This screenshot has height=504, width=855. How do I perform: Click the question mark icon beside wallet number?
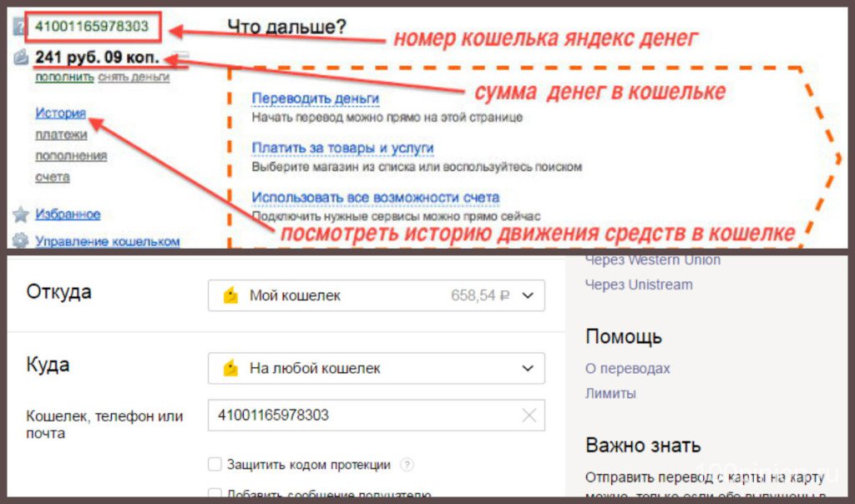click(x=20, y=28)
